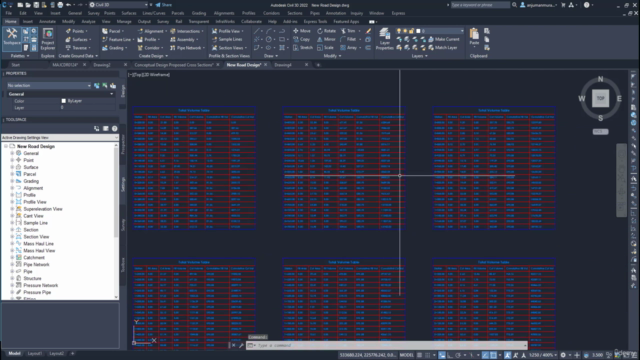The image size is (640, 360).
Task: Toggle polar tracking in status bar
Action: point(458,355)
